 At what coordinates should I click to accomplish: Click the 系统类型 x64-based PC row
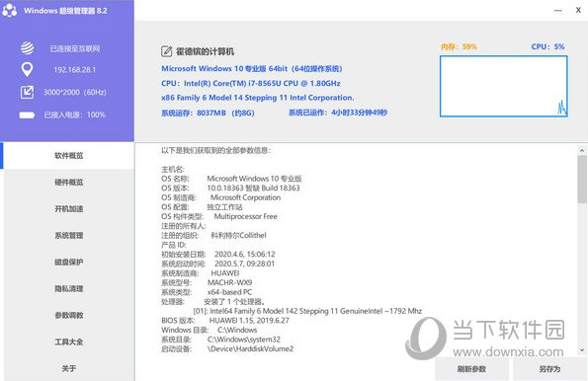tap(207, 292)
